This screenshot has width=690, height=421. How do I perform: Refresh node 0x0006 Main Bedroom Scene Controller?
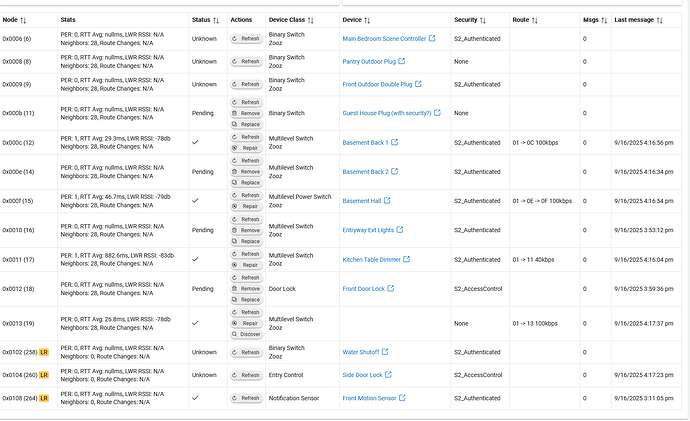tap(245, 39)
